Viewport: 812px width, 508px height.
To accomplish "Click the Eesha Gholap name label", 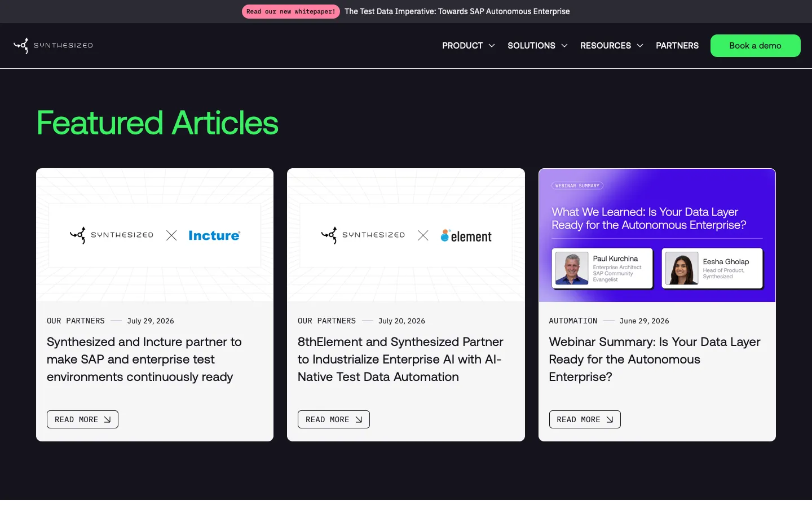I will 726,261.
